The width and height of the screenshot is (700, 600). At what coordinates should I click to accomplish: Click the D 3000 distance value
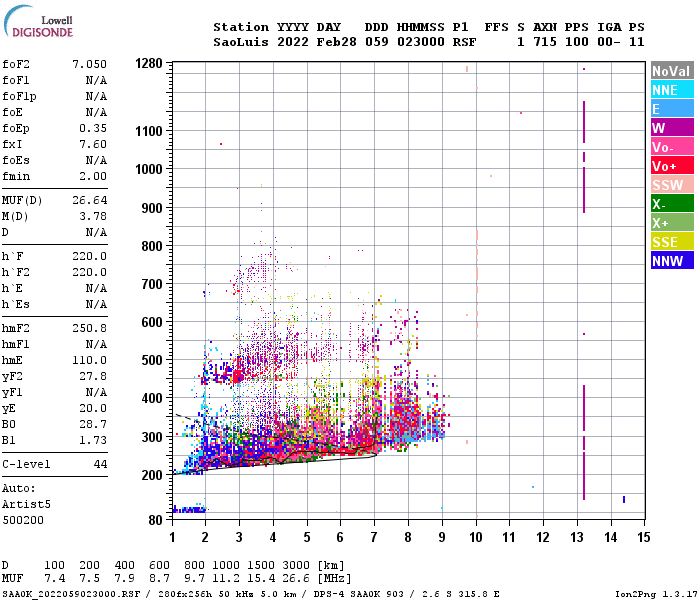click(296, 566)
